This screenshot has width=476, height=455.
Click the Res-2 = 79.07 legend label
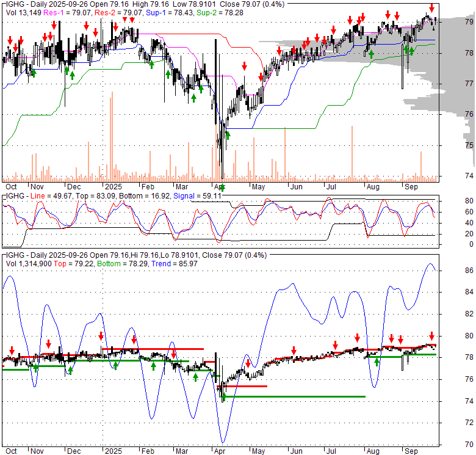tap(119, 13)
